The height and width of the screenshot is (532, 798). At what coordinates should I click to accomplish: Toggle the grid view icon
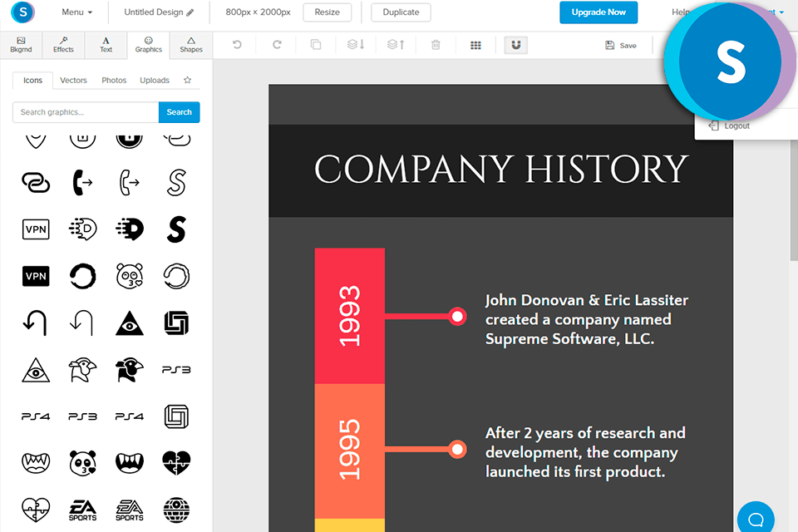coord(475,45)
